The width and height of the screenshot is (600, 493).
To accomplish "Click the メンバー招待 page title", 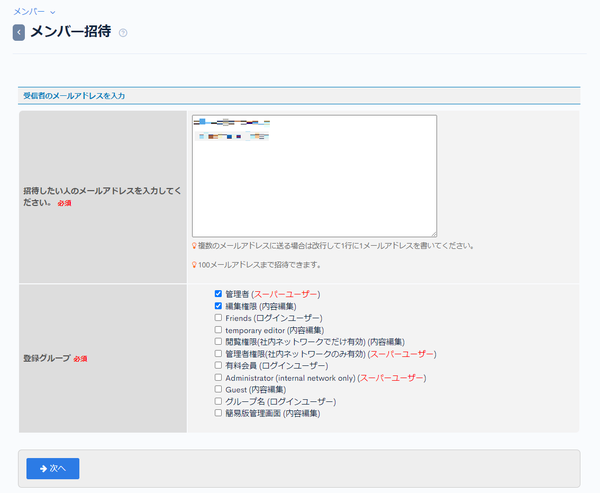I will [x=71, y=31].
